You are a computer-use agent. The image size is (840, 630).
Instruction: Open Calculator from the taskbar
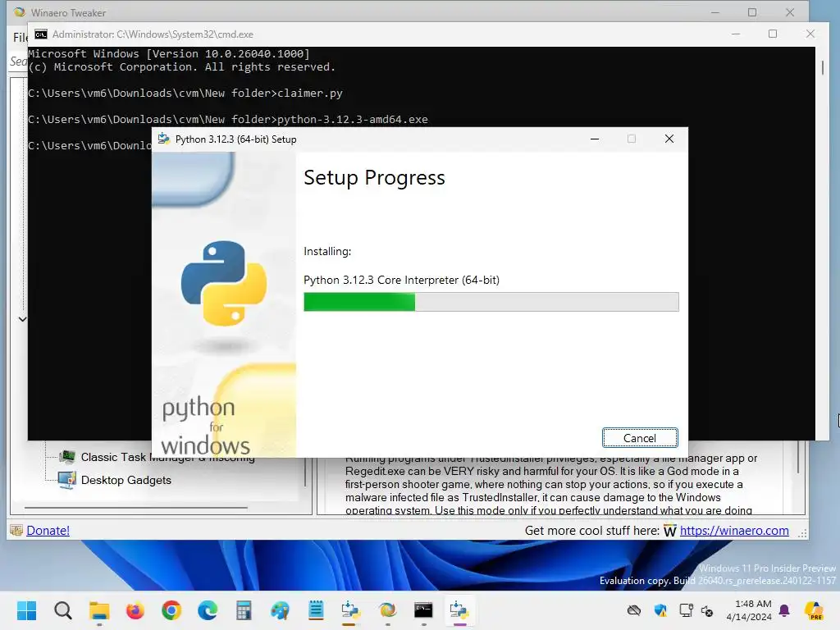(244, 610)
